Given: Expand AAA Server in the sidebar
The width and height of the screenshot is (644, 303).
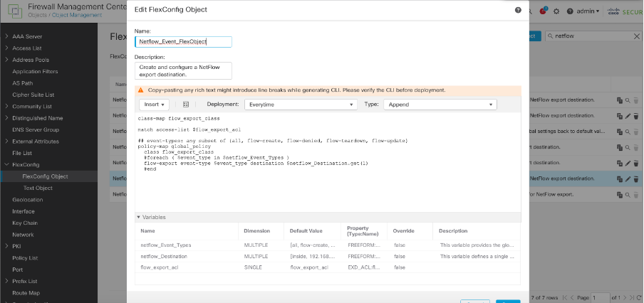Looking at the screenshot, I should [7, 36].
